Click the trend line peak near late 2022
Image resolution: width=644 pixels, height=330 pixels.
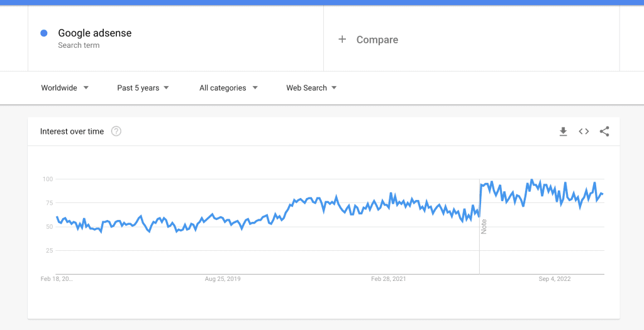point(531,180)
